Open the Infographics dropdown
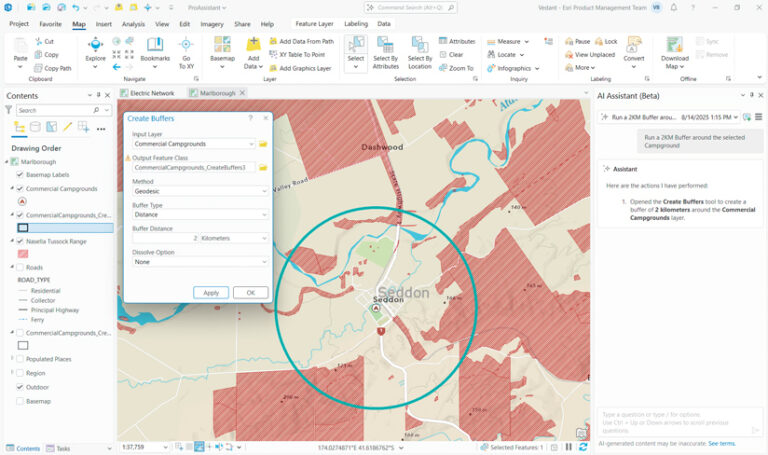Screen dimensions: 768x455 pyautogui.click(x=537, y=69)
